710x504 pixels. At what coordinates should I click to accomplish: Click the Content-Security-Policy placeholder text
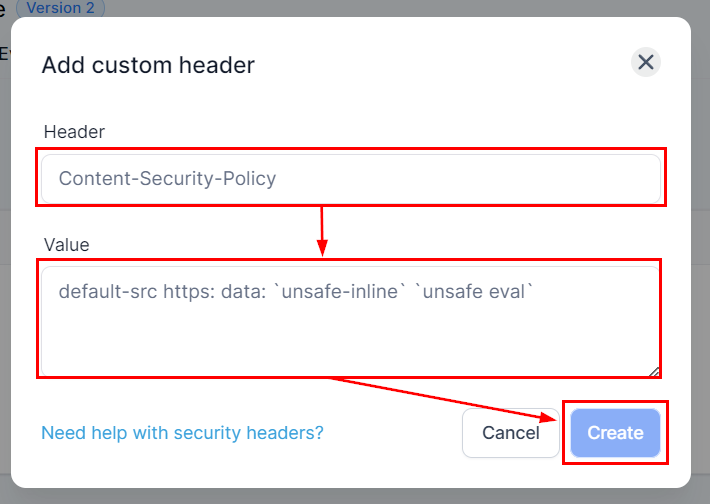167,178
